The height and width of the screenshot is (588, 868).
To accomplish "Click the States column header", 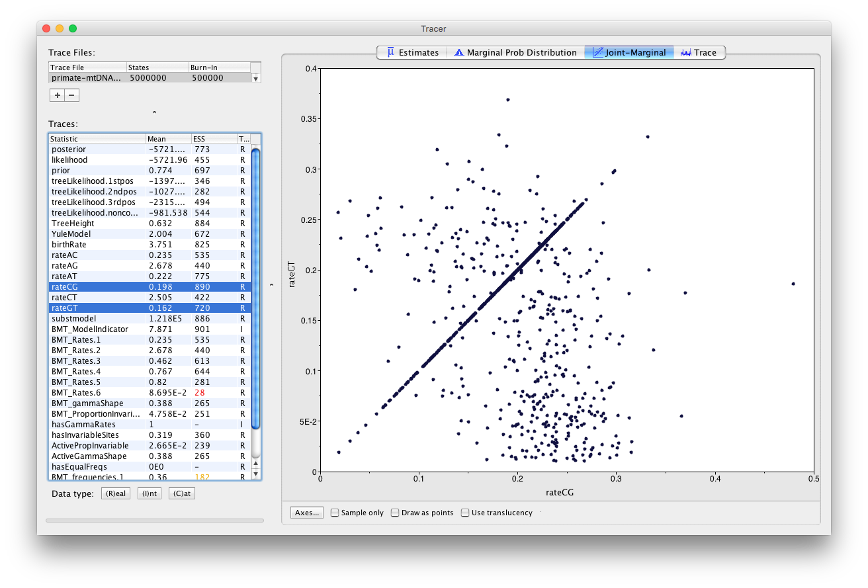I will (157, 67).
